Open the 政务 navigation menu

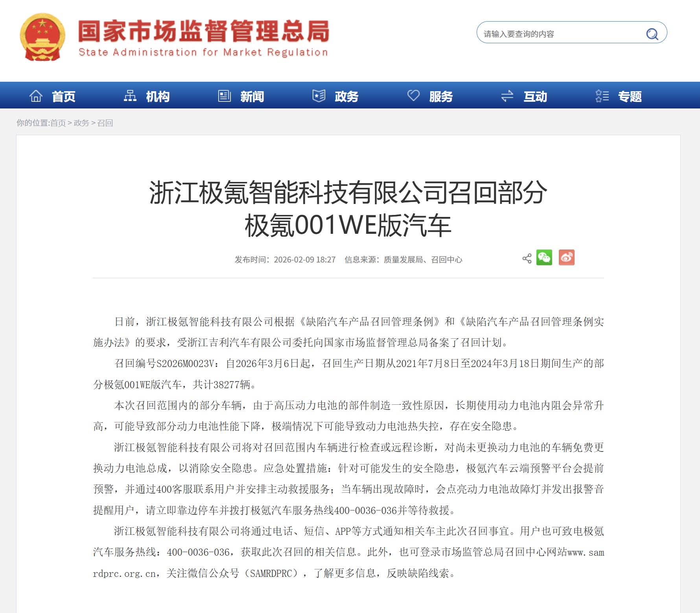346,96
